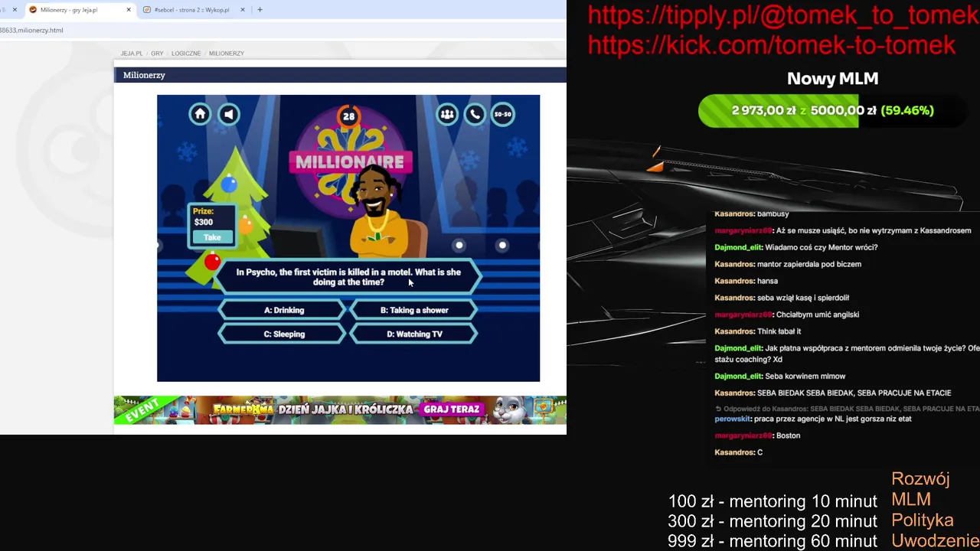980x551 pixels.
Task: Select answer B: Taking a shower
Action: coord(414,310)
